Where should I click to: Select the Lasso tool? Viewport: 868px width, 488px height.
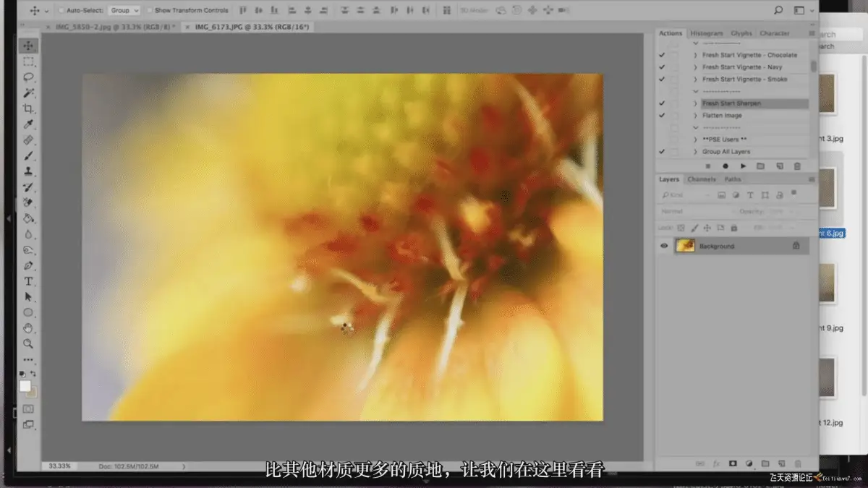tap(29, 77)
